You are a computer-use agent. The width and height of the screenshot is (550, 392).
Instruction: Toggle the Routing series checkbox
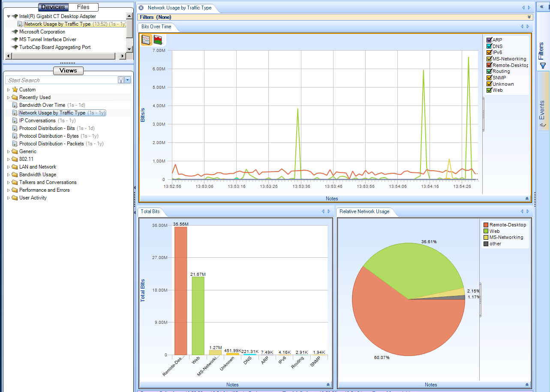pyautogui.click(x=489, y=71)
